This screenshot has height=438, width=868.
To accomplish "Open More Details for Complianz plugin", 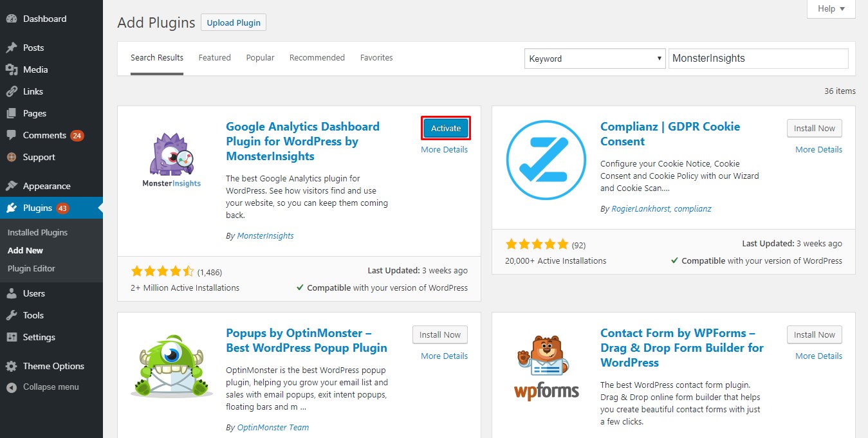I will [x=818, y=149].
